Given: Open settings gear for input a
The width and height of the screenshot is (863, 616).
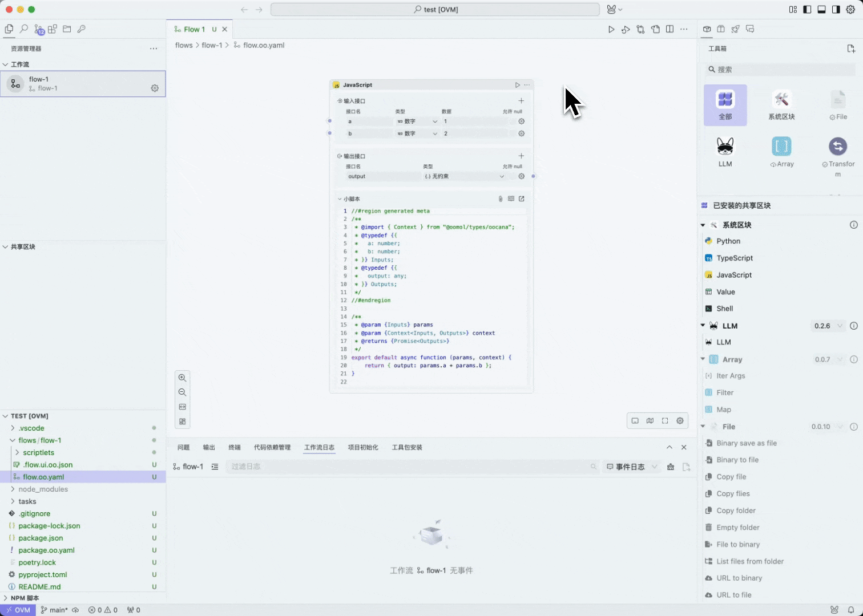Looking at the screenshot, I should 521,121.
